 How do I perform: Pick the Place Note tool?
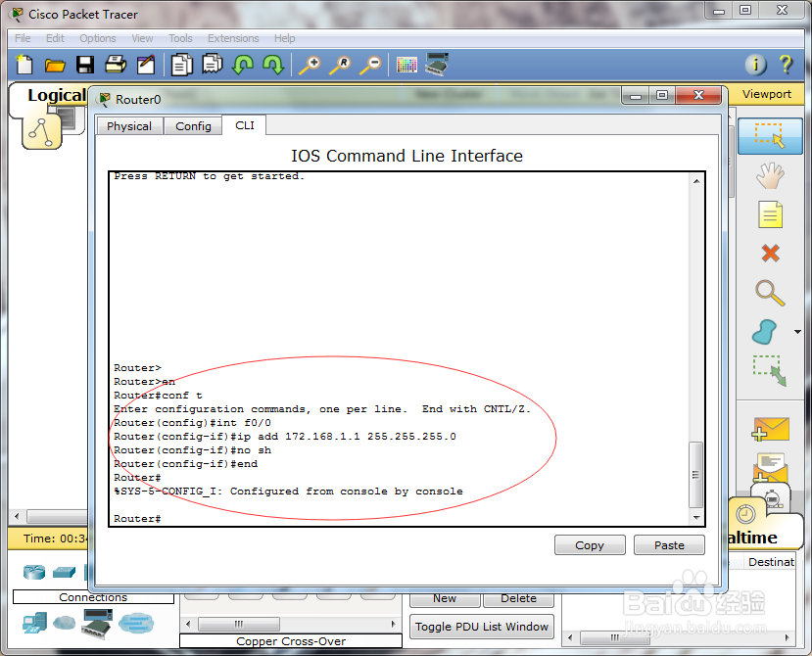click(770, 214)
